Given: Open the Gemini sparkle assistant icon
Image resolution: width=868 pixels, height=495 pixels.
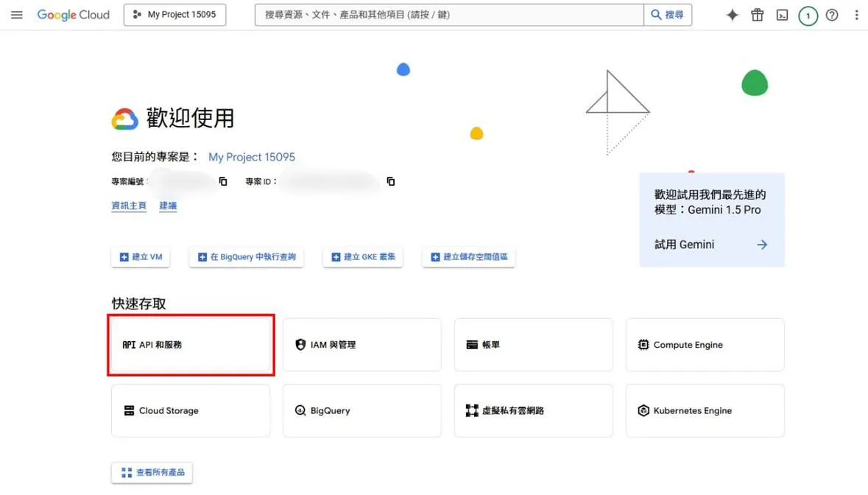Looking at the screenshot, I should pyautogui.click(x=733, y=15).
